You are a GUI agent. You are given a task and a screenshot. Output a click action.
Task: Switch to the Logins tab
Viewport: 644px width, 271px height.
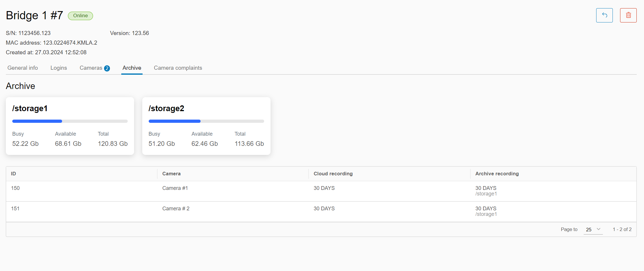point(59,68)
